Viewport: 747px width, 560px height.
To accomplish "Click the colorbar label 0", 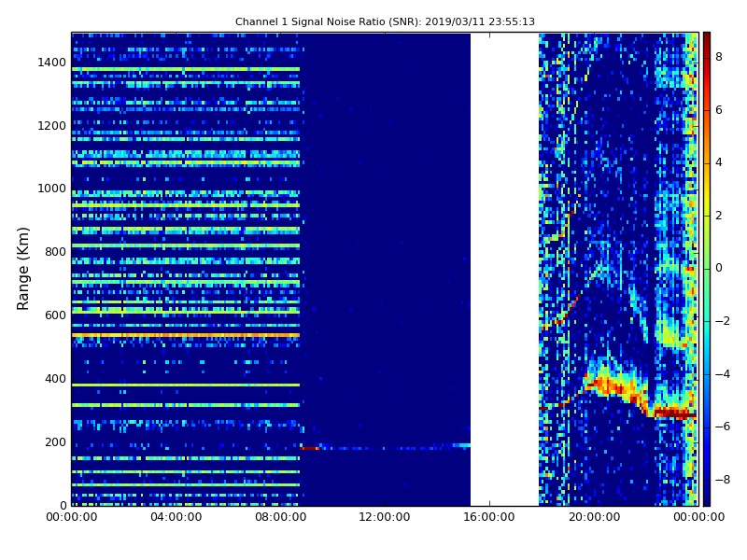I will pyautogui.click(x=719, y=268).
